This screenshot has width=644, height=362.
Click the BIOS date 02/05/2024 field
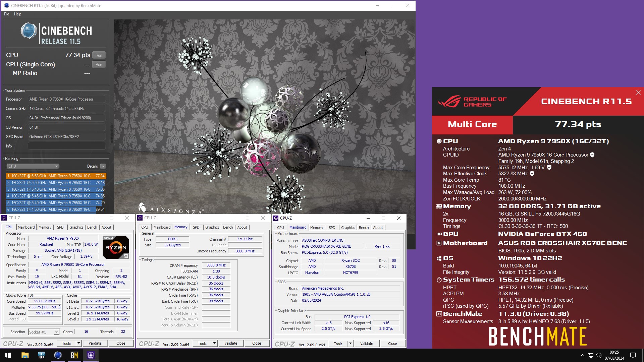point(350,300)
